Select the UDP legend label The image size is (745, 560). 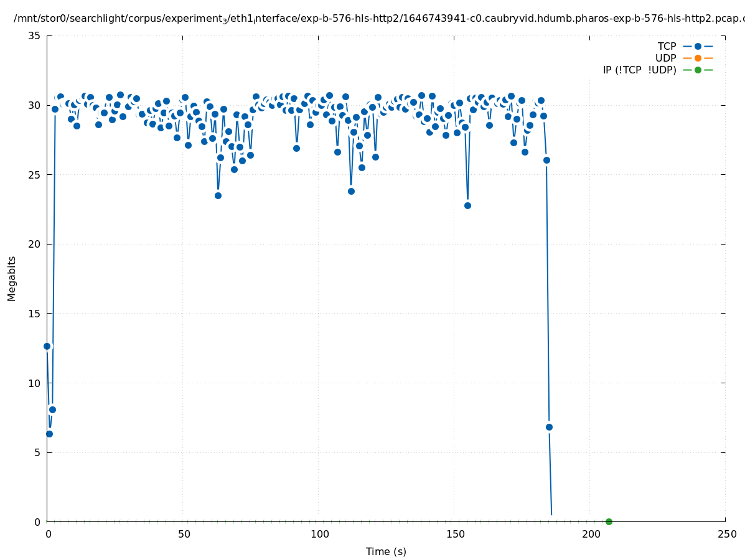pos(665,58)
